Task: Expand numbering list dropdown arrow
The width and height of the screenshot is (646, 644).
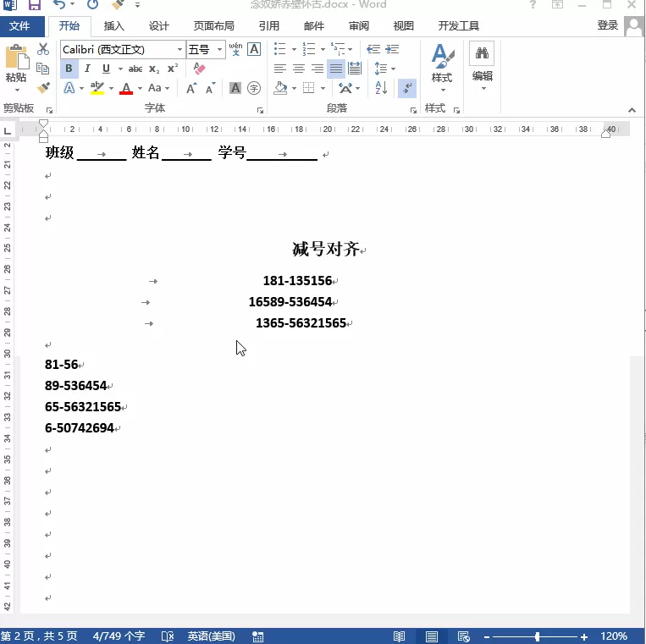Action: 323,49
